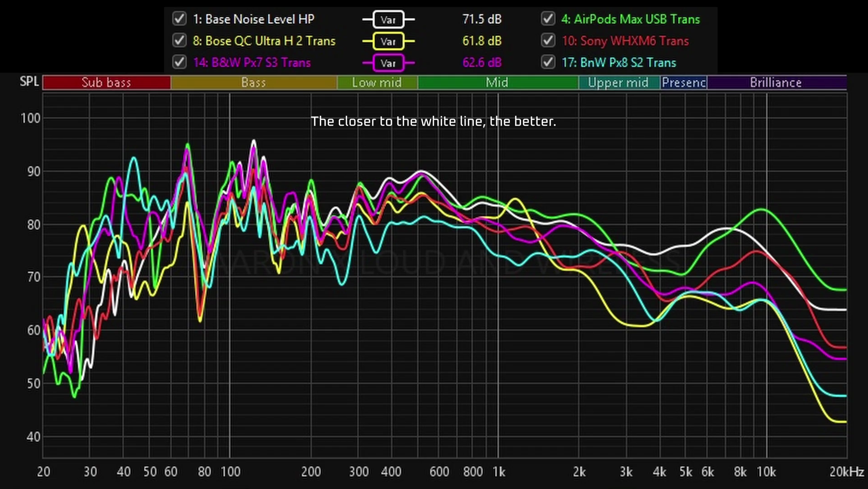868x489 pixels.
Task: Disable the Sony WHXM6 Trans trace checkbox
Action: coord(548,41)
